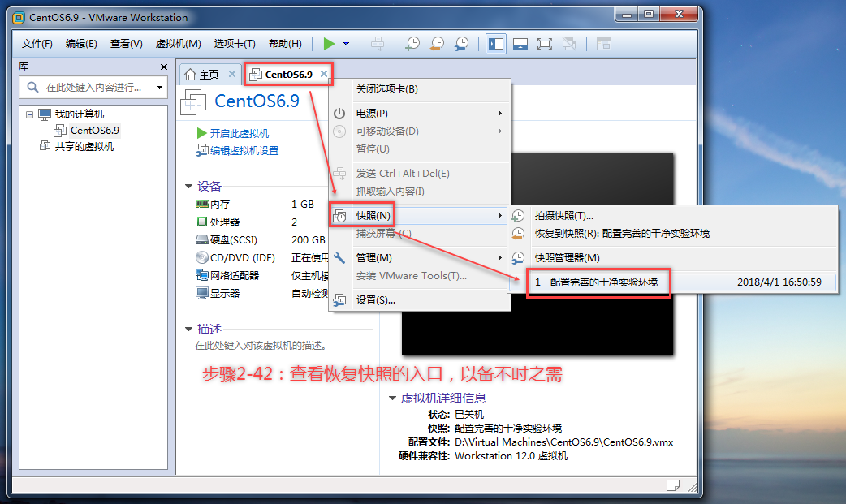Screen dimensions: 846x504
Task: Close the 主页 tab
Action: (232, 74)
